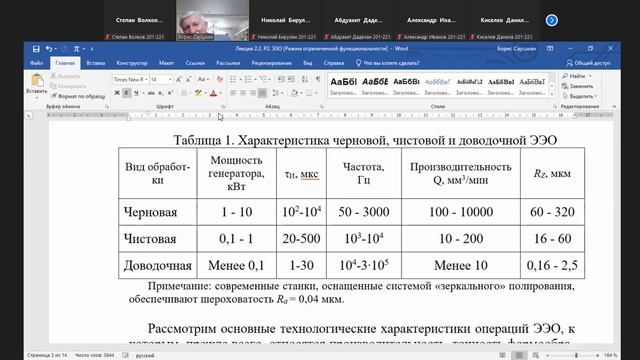The width and height of the screenshot is (640, 360).
Task: Switch to the Макет tab
Action: 167,63
